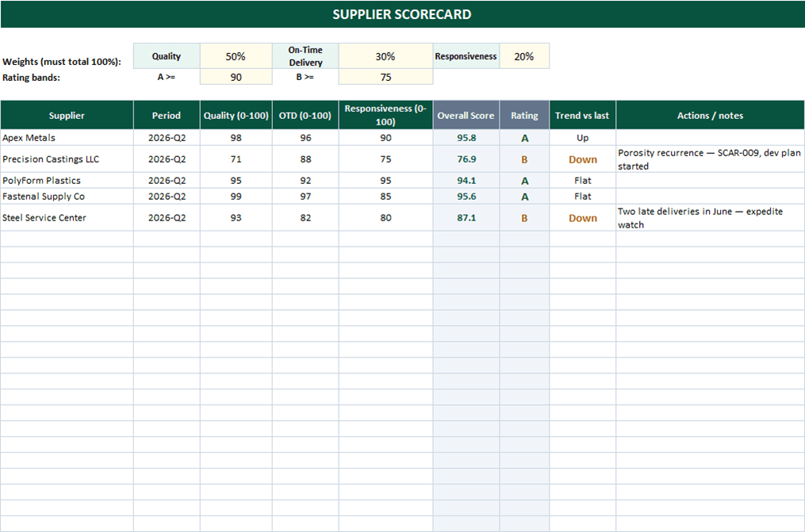Image resolution: width=805 pixels, height=532 pixels.
Task: Click the SUPPLIER SCORECARD title banner
Action: (x=402, y=14)
